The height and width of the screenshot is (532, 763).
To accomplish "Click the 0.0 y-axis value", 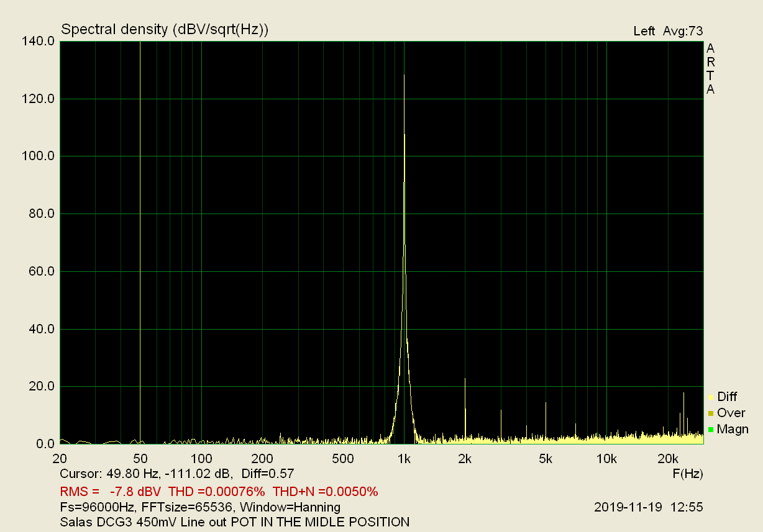I will point(45,444).
